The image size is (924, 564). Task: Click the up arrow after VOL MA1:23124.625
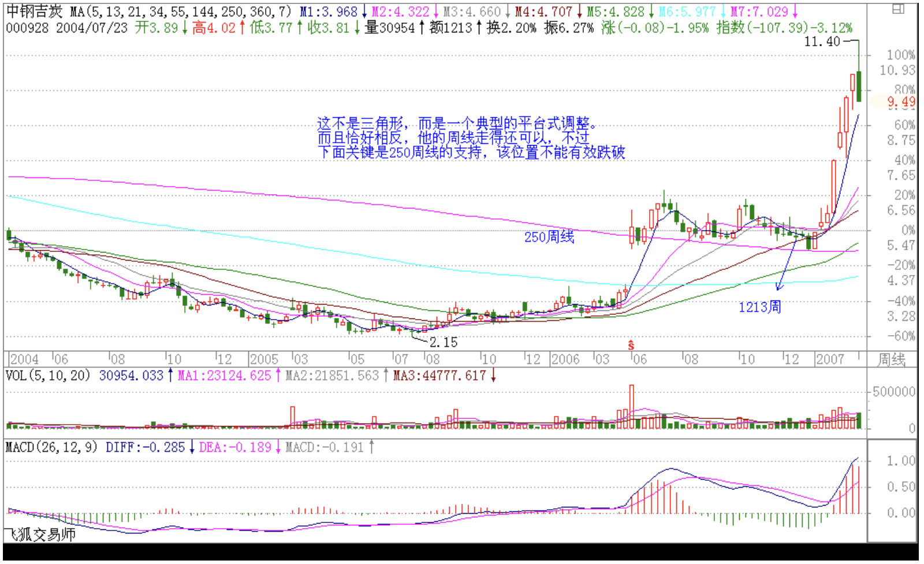278,376
